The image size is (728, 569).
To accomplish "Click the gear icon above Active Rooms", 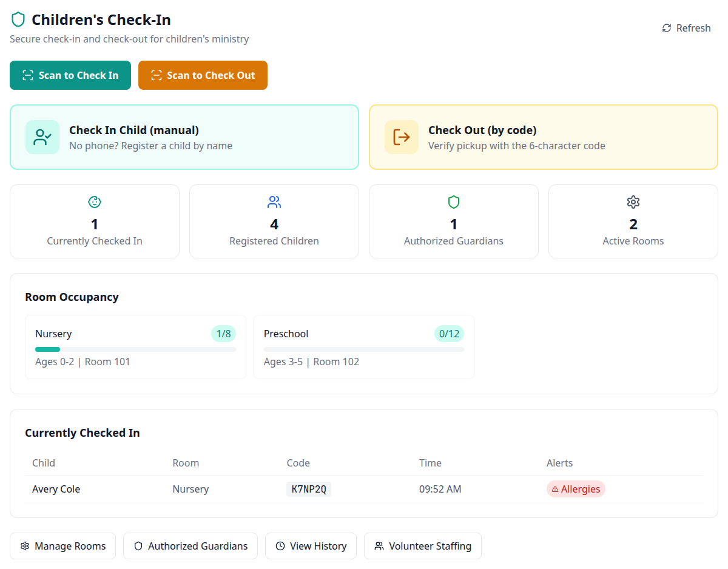I will (633, 202).
